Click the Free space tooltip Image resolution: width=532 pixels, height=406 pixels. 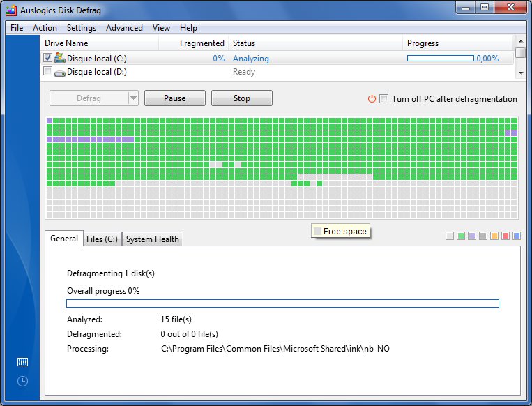[341, 231]
